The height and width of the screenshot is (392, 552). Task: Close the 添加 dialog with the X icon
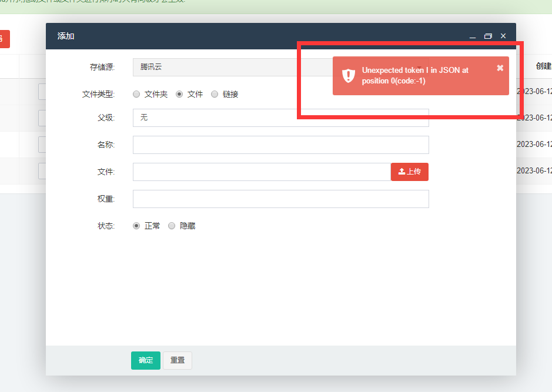click(x=503, y=36)
